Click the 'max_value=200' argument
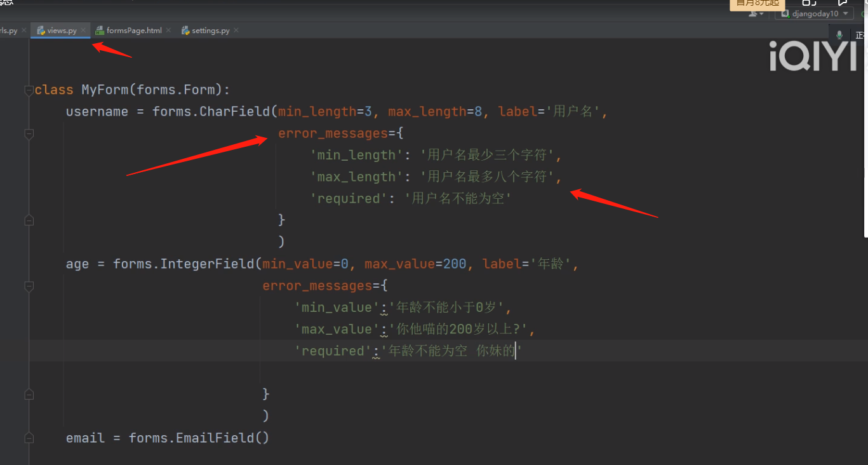The height and width of the screenshot is (465, 868). 415,264
